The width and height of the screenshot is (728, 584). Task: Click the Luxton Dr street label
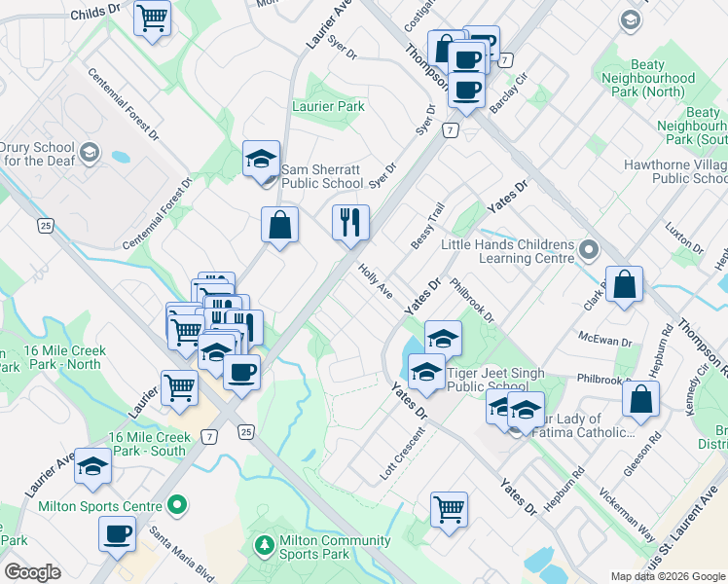point(684,238)
